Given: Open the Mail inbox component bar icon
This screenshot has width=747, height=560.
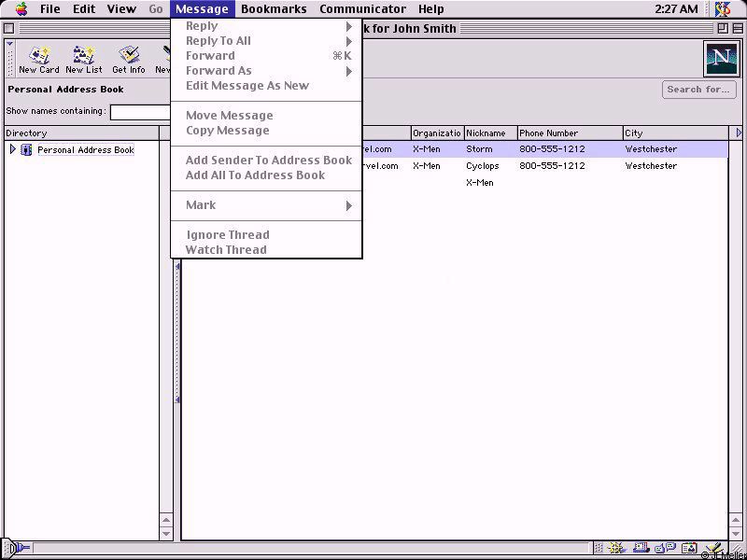Looking at the screenshot, I should coord(641,549).
